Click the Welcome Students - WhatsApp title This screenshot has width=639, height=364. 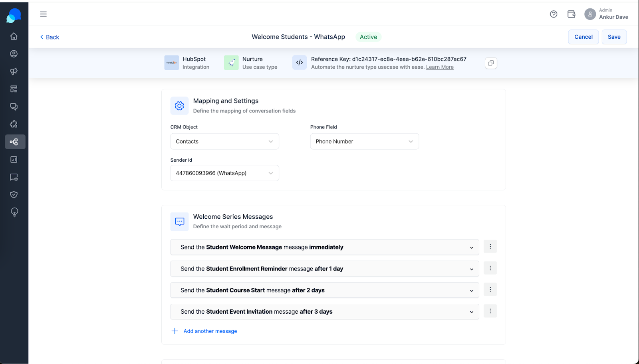(x=298, y=37)
